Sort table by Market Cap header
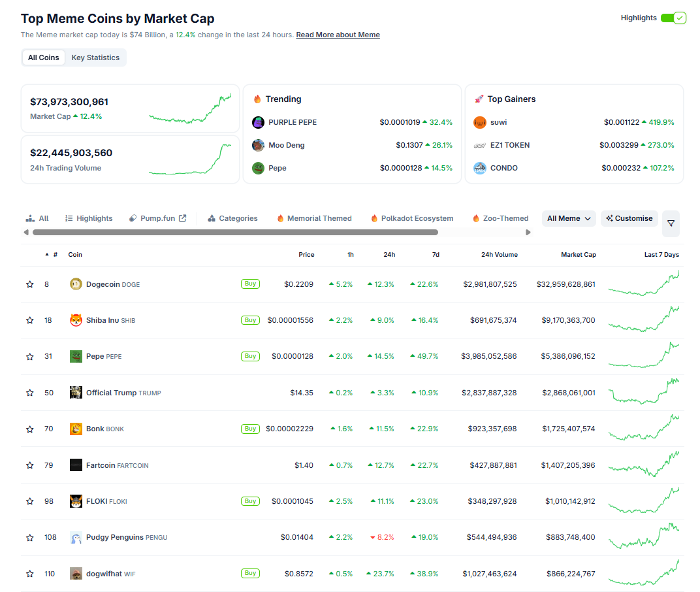Image resolution: width=700 pixels, height=592 pixels. coord(578,255)
